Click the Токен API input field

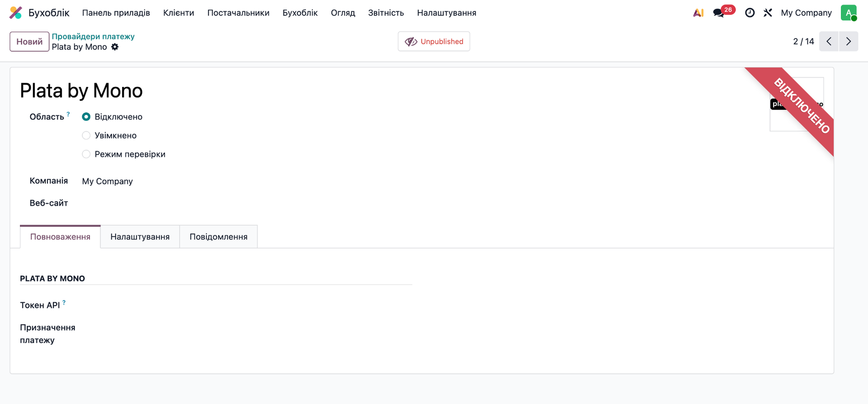coord(247,305)
